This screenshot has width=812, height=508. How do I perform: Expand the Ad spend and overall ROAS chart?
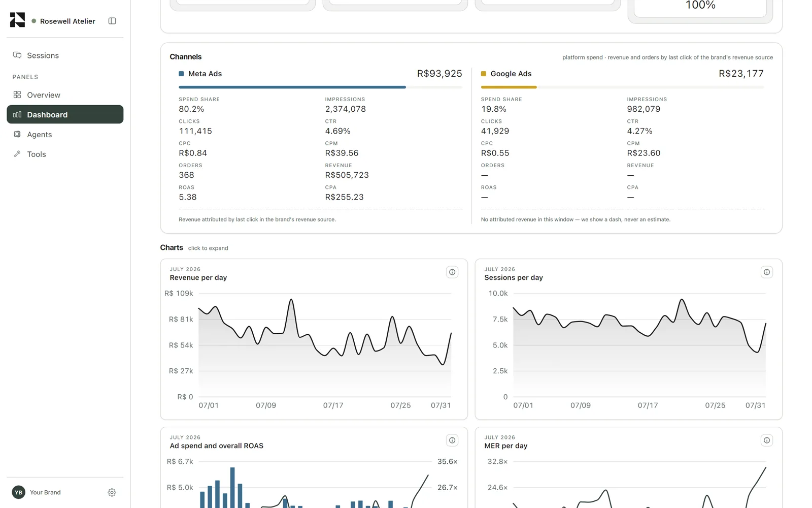[314, 467]
